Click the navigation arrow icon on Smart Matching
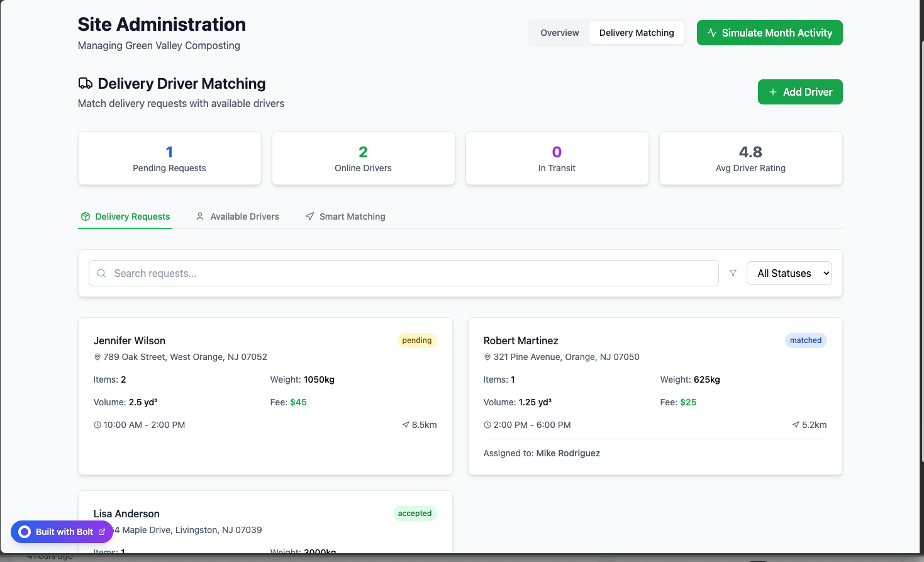Screen dimensions: 924x562 point(309,216)
